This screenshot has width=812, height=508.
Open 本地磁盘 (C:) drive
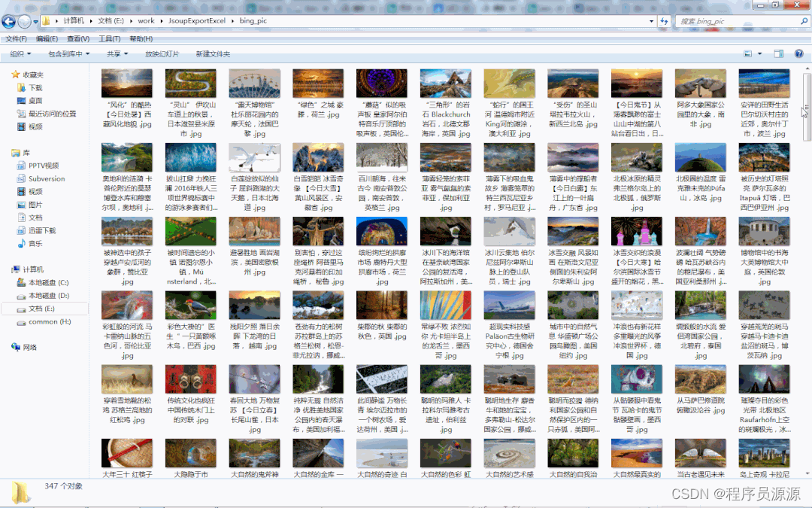click(43, 282)
